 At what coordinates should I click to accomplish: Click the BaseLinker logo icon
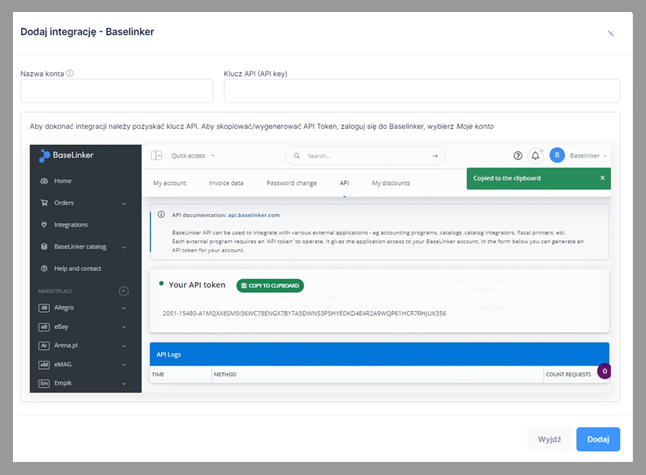44,156
